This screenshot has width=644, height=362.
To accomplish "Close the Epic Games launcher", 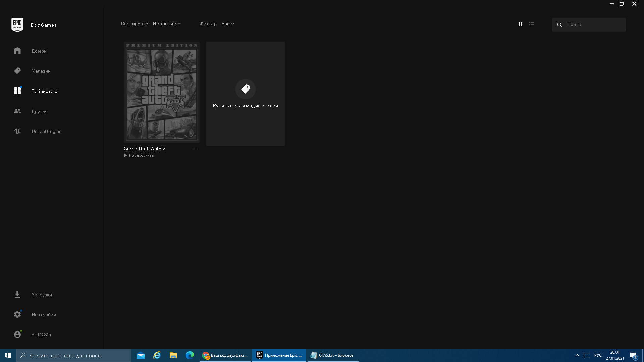I will [634, 4].
